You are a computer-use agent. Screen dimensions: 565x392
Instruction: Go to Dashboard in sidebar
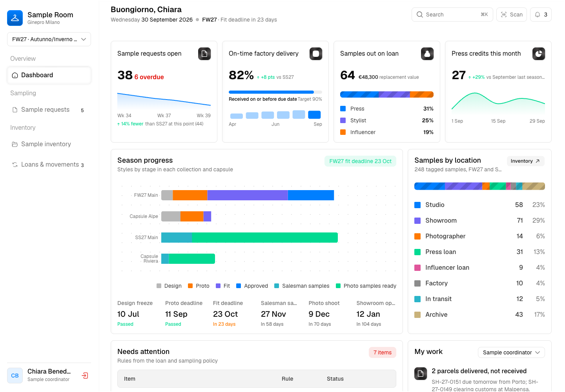(x=49, y=75)
